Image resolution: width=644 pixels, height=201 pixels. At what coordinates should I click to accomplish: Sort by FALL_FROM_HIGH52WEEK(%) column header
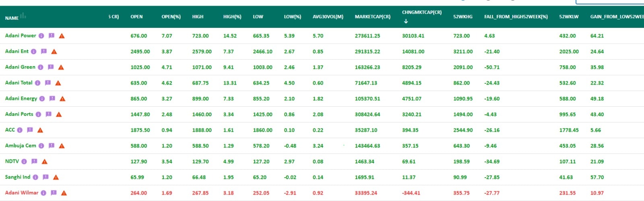(x=516, y=17)
